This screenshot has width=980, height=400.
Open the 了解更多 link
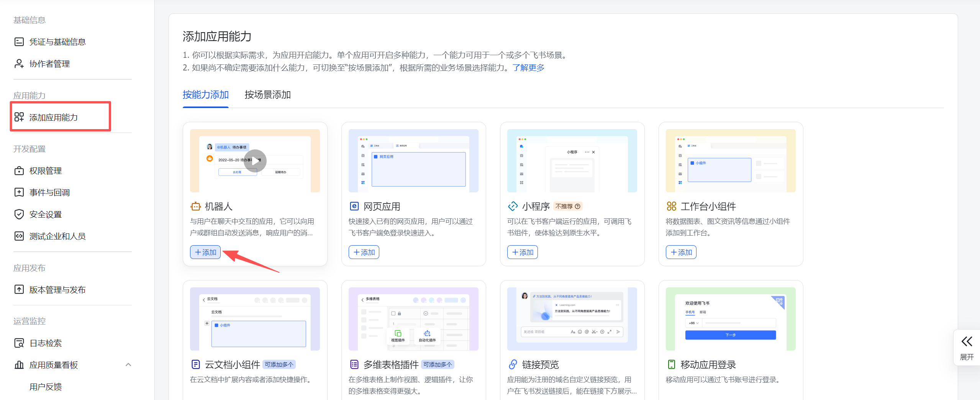click(x=528, y=68)
